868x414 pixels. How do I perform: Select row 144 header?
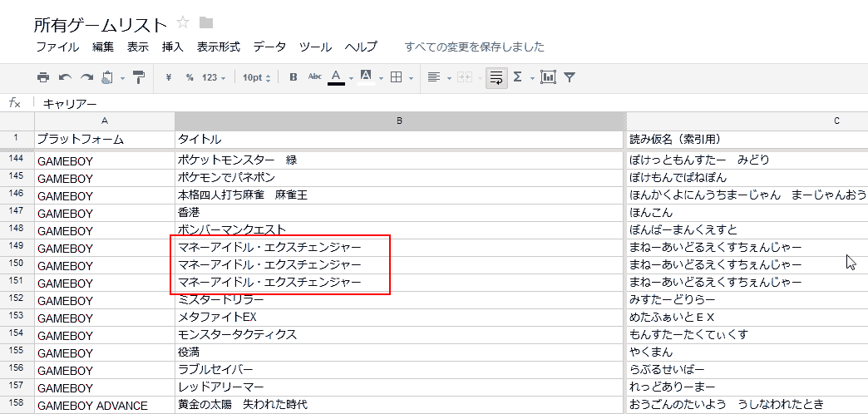pos(17,160)
